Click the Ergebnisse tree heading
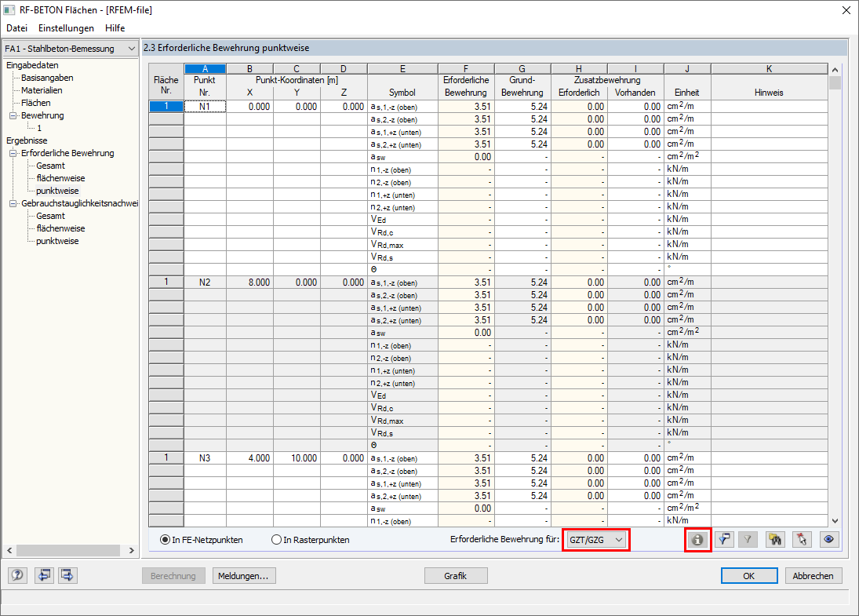859x616 pixels. tap(27, 140)
